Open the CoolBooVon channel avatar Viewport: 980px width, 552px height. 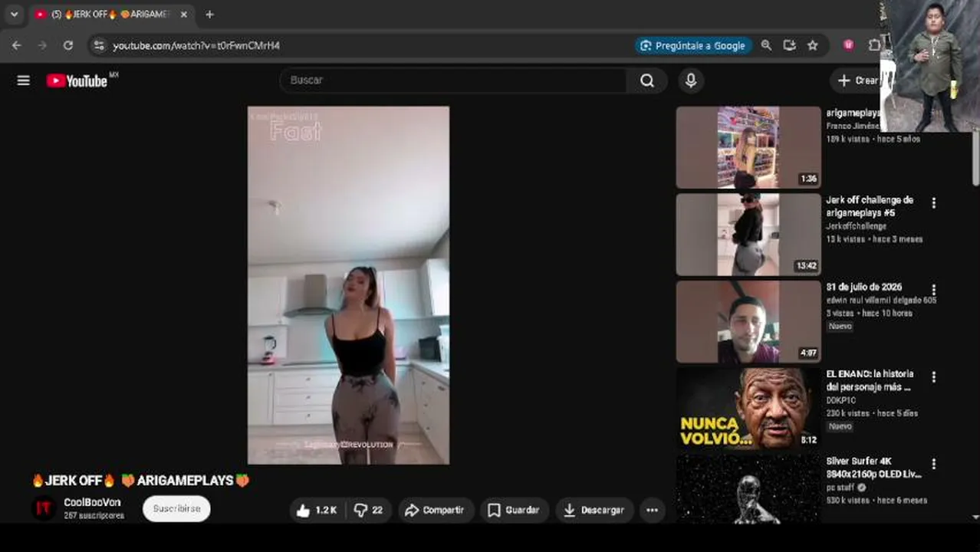[x=44, y=508]
